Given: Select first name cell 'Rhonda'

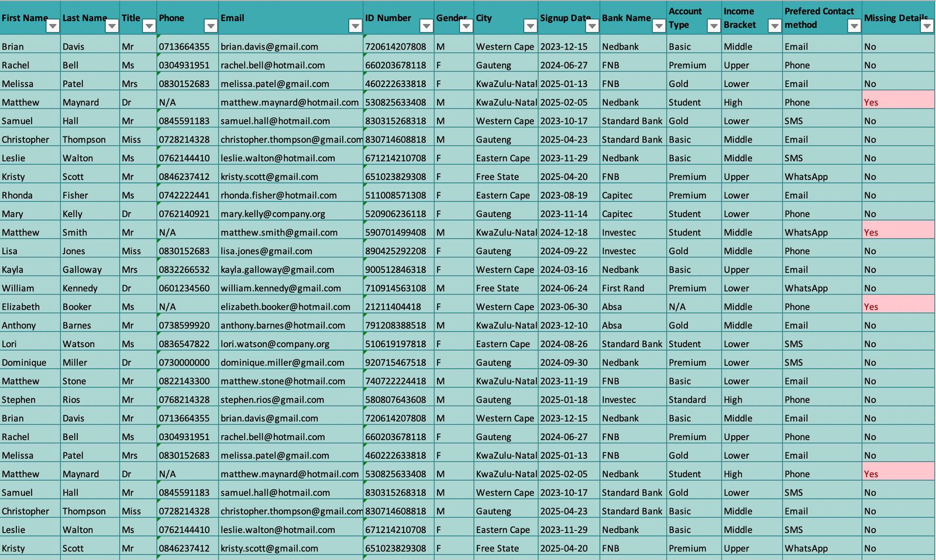Looking at the screenshot, I should [x=30, y=195].
